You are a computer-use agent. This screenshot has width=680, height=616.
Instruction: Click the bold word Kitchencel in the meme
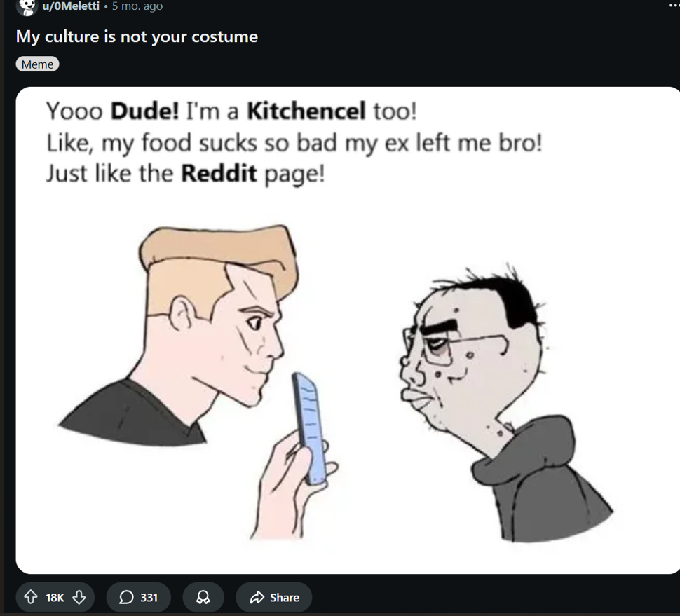[306, 111]
